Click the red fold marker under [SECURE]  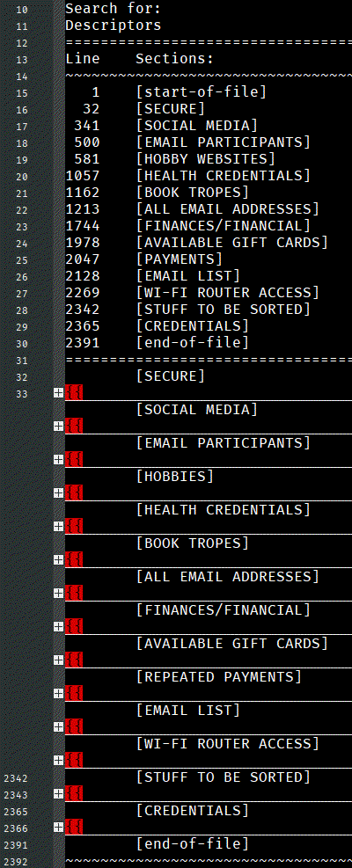tap(74, 392)
